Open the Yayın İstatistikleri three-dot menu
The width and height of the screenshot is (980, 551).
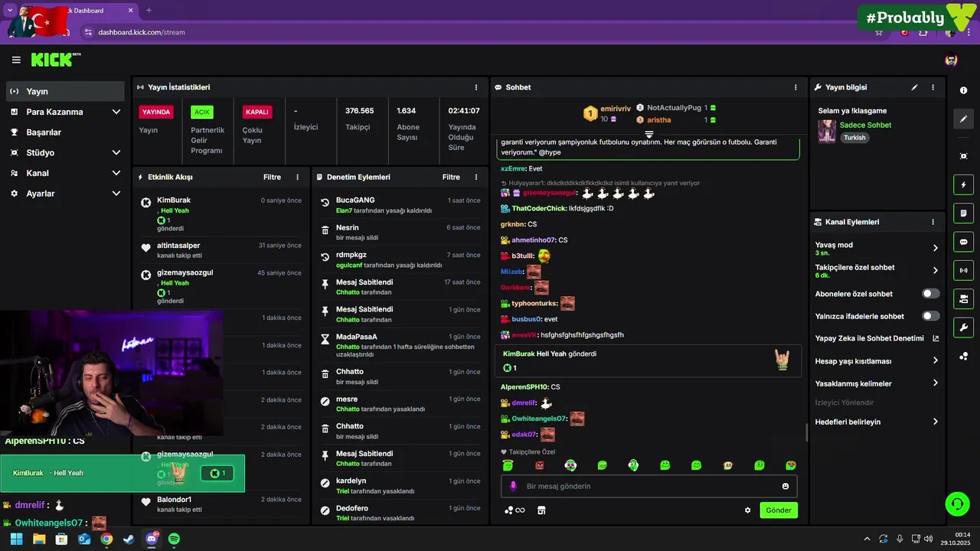tap(476, 87)
